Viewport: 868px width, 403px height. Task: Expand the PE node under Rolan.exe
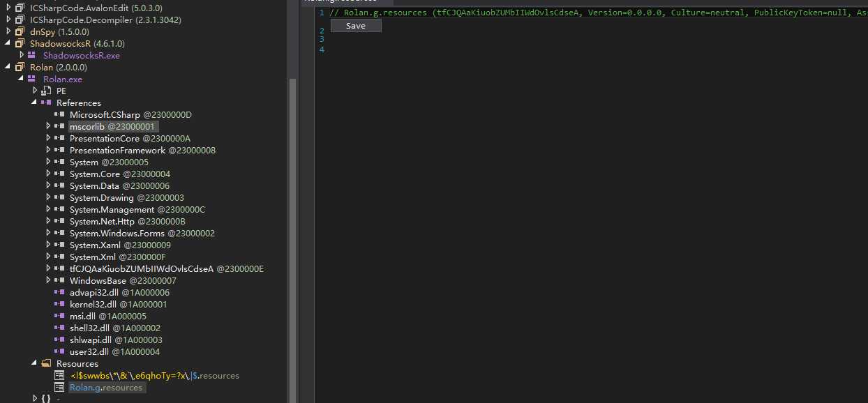pos(35,91)
